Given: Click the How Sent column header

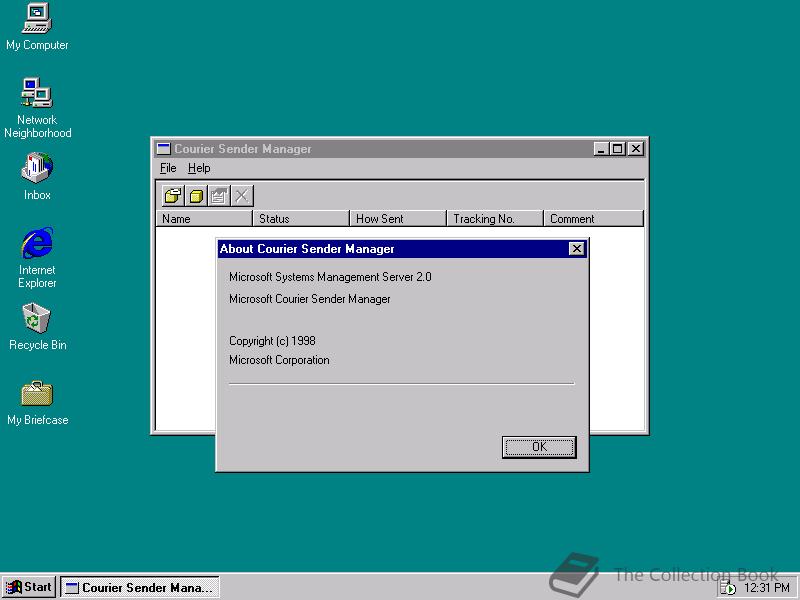Looking at the screenshot, I should tap(398, 218).
